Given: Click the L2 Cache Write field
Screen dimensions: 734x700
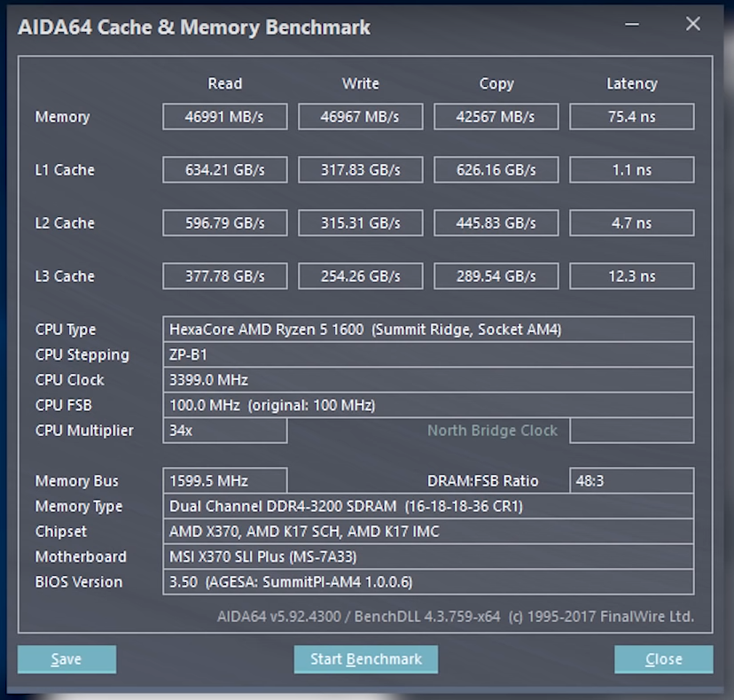Looking at the screenshot, I should tap(360, 223).
